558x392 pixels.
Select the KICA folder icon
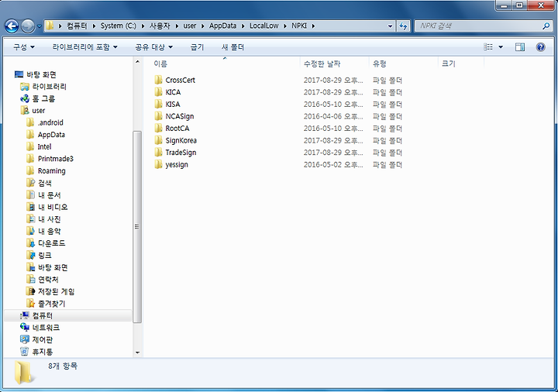pyautogui.click(x=158, y=92)
